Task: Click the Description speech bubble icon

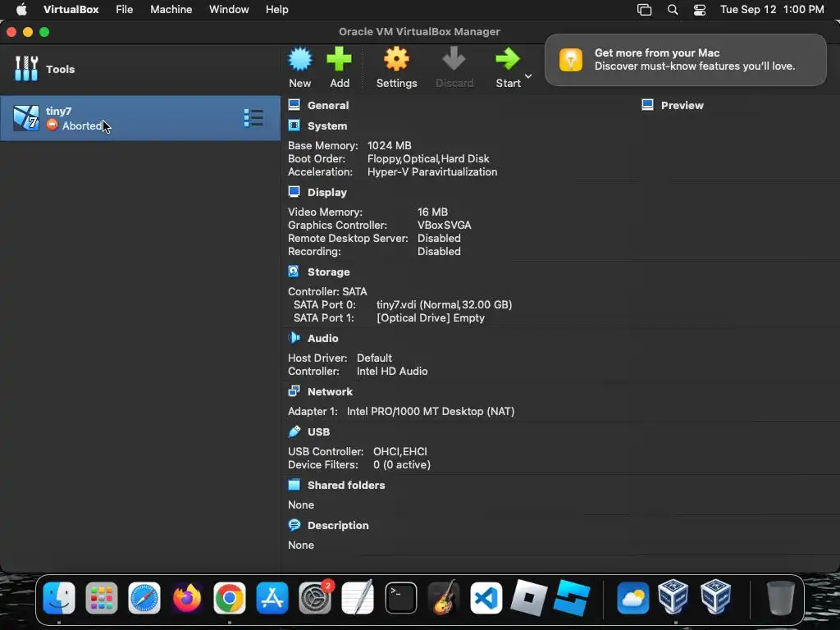Action: pos(294,524)
